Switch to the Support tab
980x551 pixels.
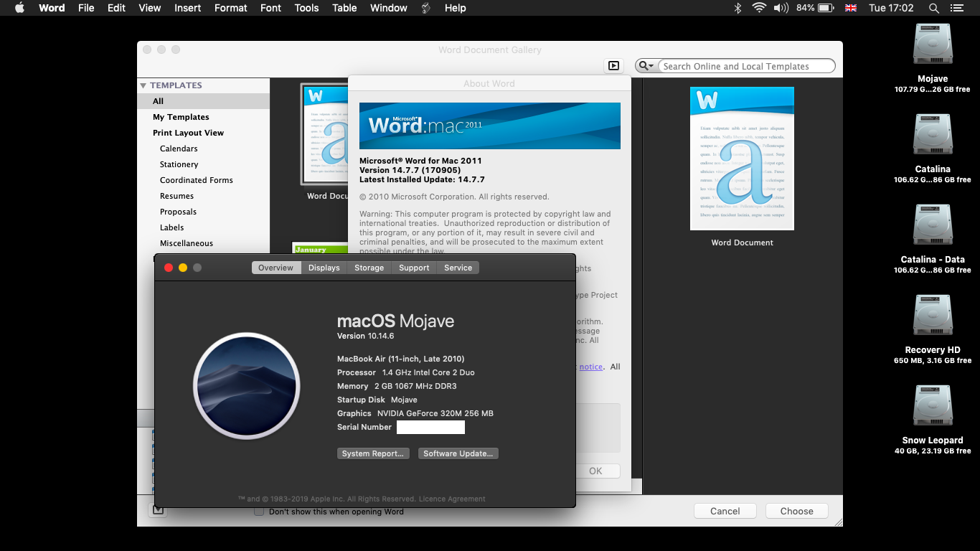click(414, 268)
